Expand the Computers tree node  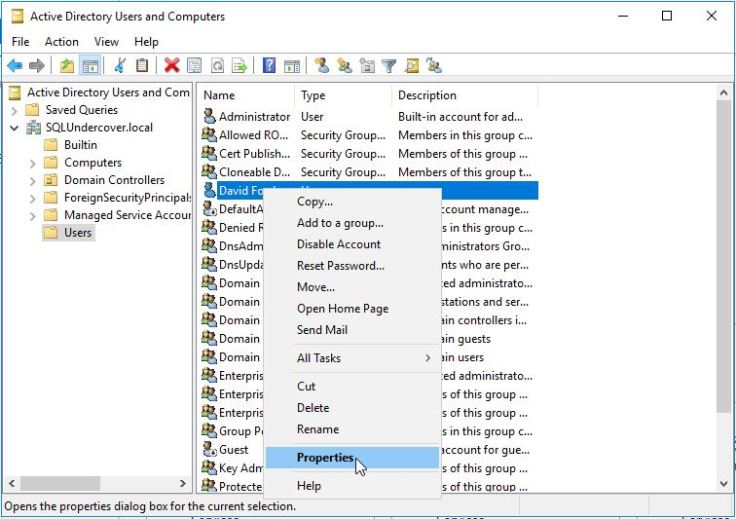tap(32, 163)
